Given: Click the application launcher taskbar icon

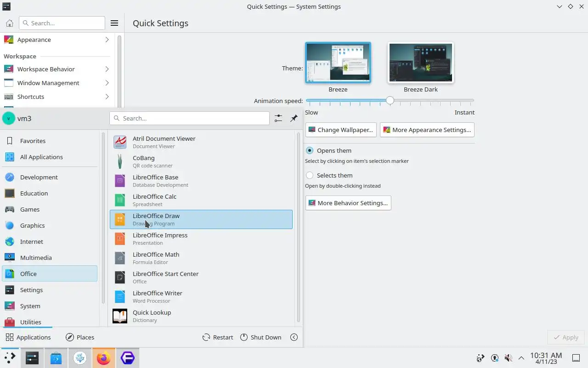Looking at the screenshot, I should pos(10,358).
